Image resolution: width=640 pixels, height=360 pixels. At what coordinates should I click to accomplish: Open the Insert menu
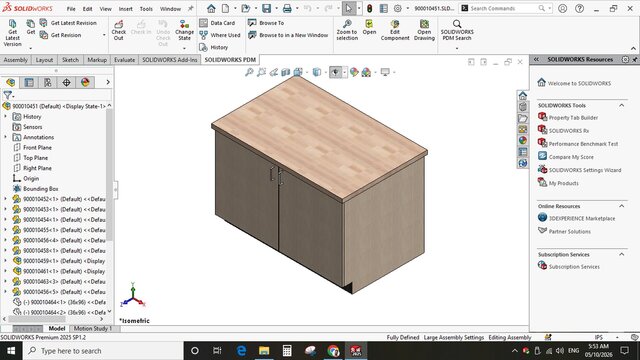coord(126,9)
